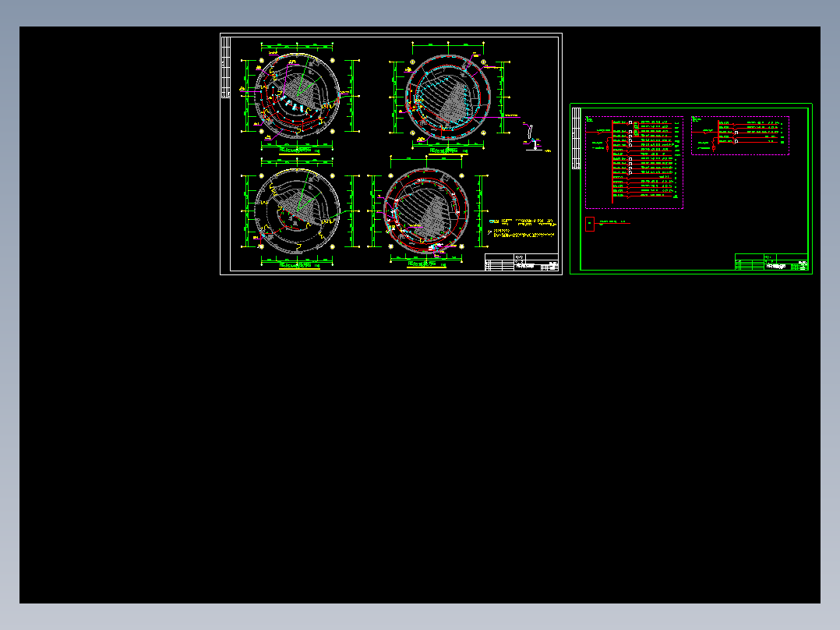Click the yellow legend notes in the floor plan sheet

[522, 228]
